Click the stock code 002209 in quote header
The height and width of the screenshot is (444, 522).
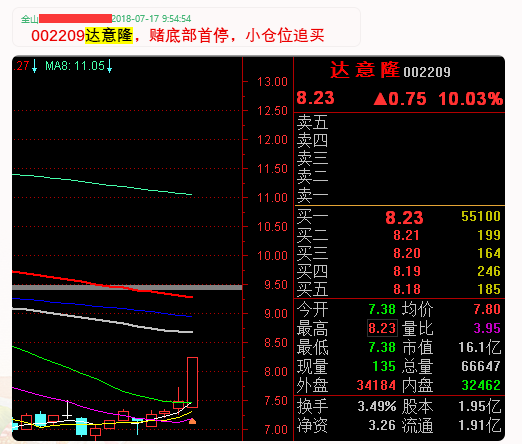tap(427, 72)
